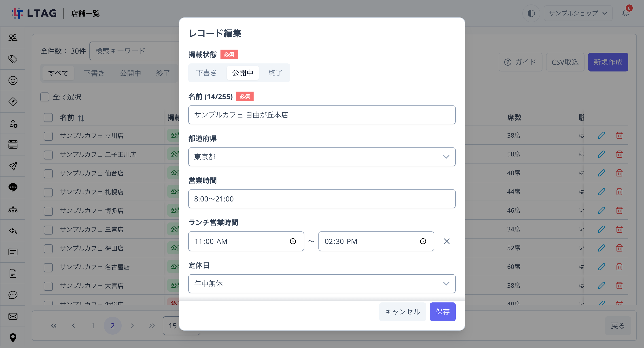Click the CSV取込 button

(565, 62)
